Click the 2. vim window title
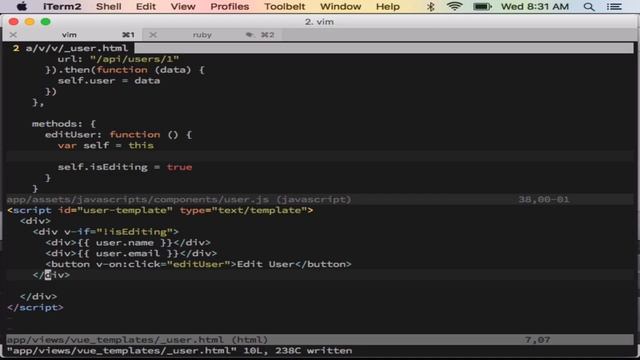The height and width of the screenshot is (360, 640). point(319,22)
